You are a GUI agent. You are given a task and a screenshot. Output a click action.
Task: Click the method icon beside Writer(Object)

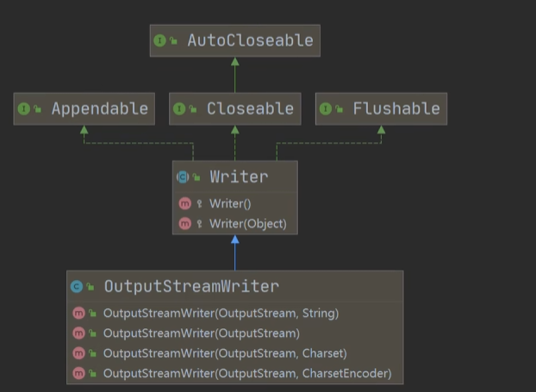(x=185, y=224)
